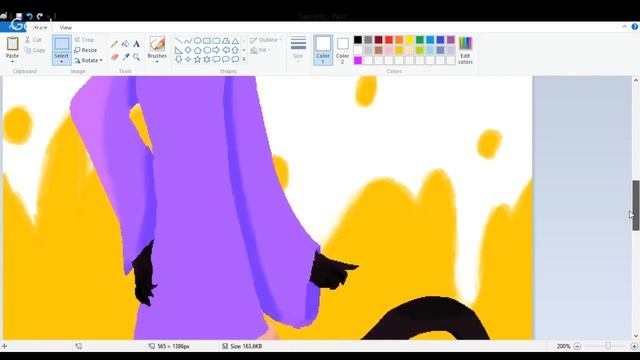Pick the purple color swatch
The width and height of the screenshot is (640, 360).
tap(451, 40)
